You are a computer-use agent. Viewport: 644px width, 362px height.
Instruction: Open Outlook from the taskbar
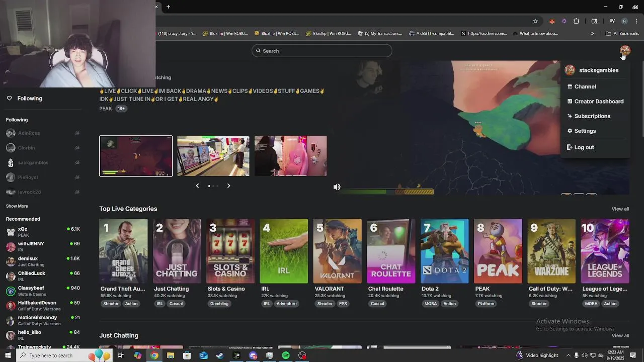click(203, 355)
